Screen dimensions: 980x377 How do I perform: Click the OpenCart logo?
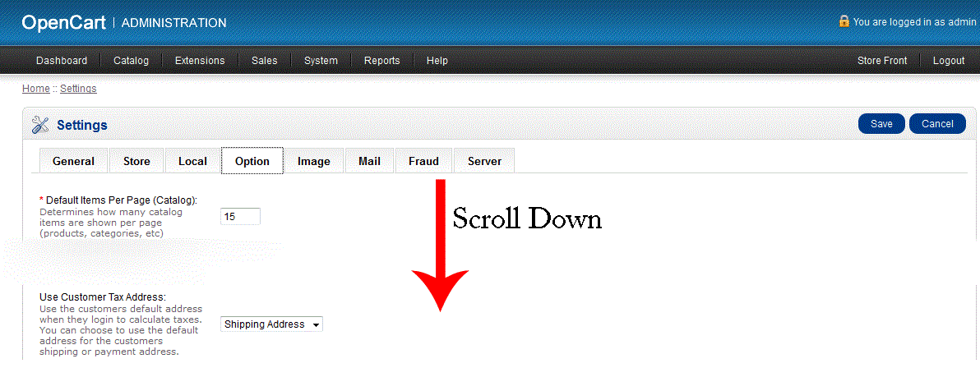(63, 23)
